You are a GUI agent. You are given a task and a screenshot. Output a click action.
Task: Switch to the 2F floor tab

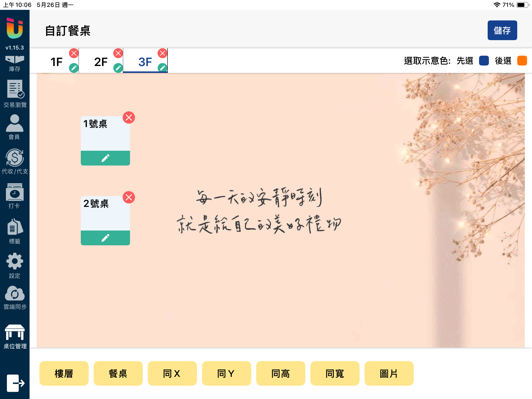point(101,62)
